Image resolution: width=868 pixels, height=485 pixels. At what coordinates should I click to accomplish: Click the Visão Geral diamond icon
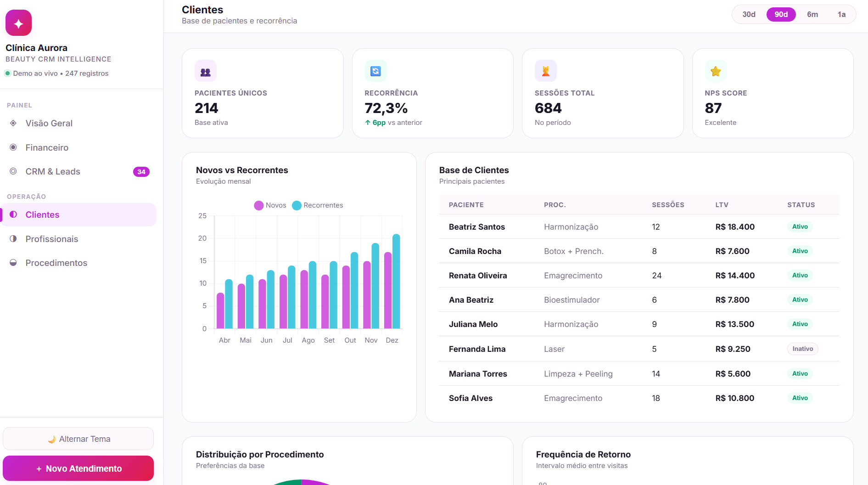(13, 123)
